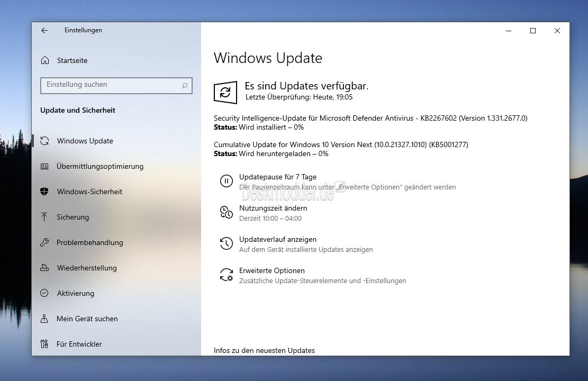Viewport: 588px width, 381px height.
Task: Click the Sicherung backup arrow icon
Action: (45, 217)
